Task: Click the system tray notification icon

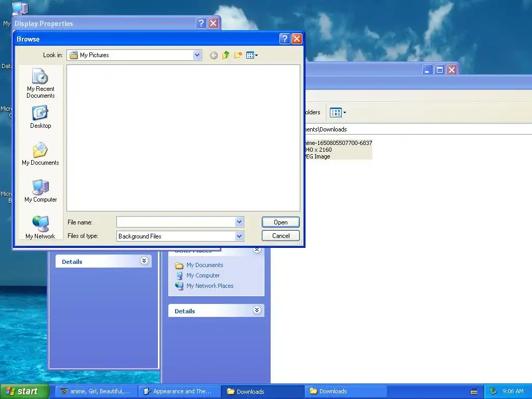Action: click(494, 392)
